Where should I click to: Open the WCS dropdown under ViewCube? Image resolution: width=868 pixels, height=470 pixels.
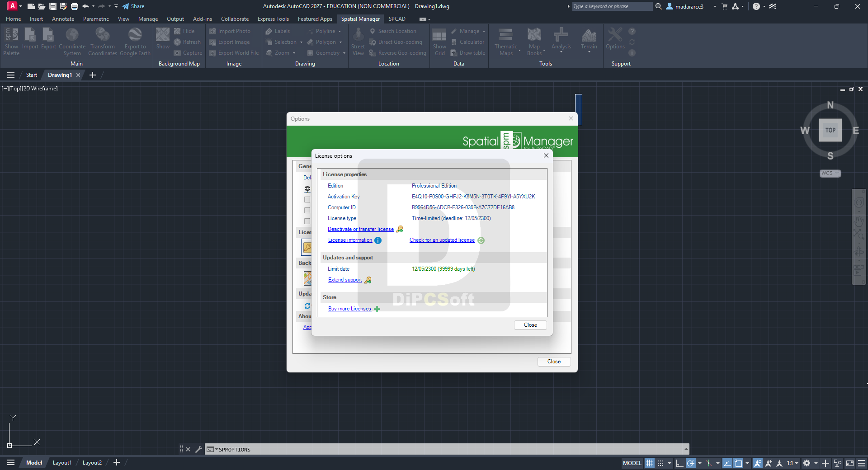click(830, 174)
